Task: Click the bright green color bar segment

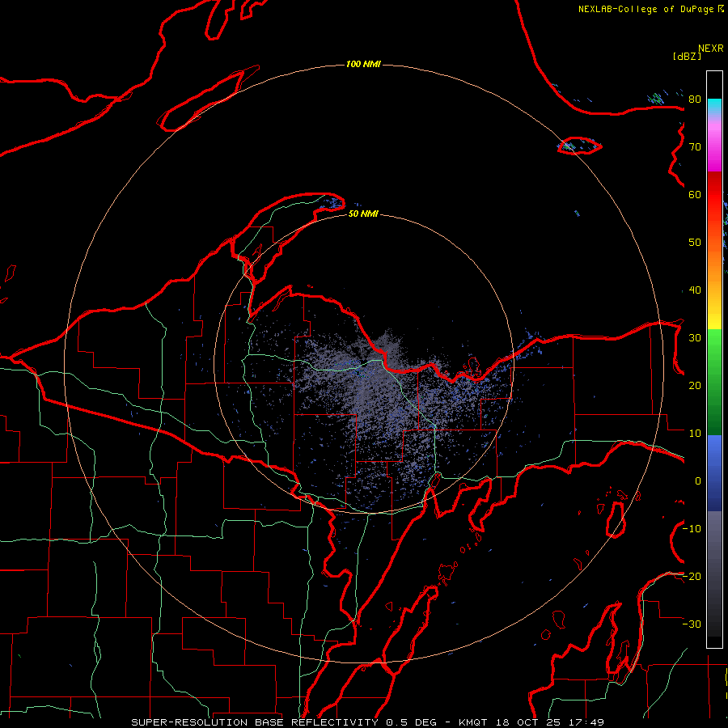Action: 714,348
